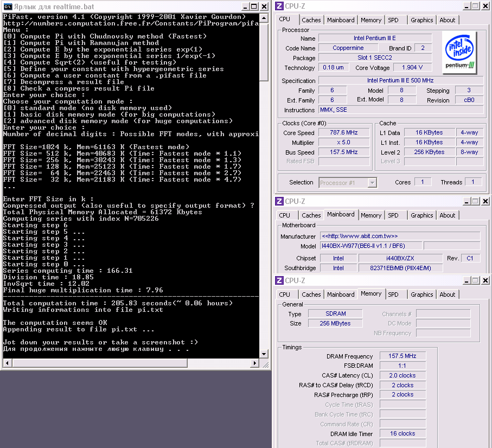Open Mainboard tab in top CPU-Z window
Screen dimensions: 492x448
tap(341, 20)
